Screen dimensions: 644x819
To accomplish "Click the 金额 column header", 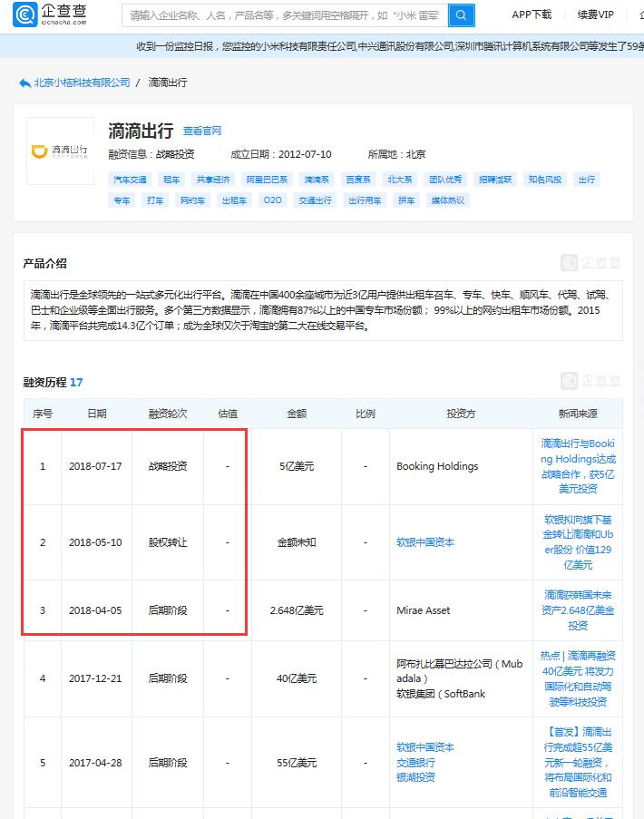I will 297,414.
